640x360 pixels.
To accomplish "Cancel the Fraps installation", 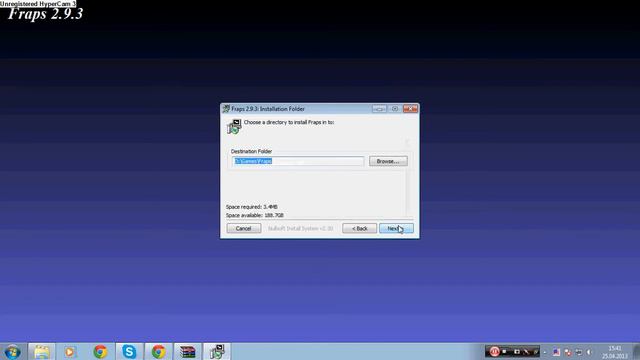I will (x=244, y=228).
